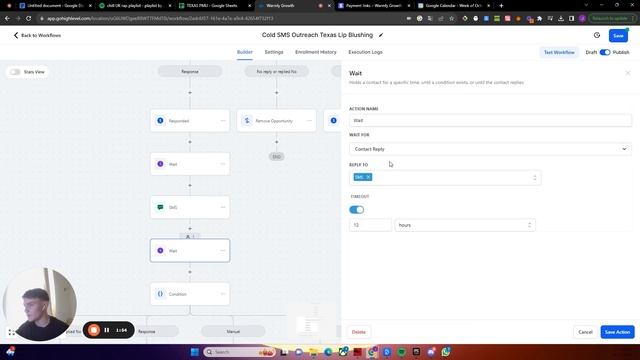
Task: Switch to the TEXAS PMU Google Sheets tab
Action: tap(214, 6)
